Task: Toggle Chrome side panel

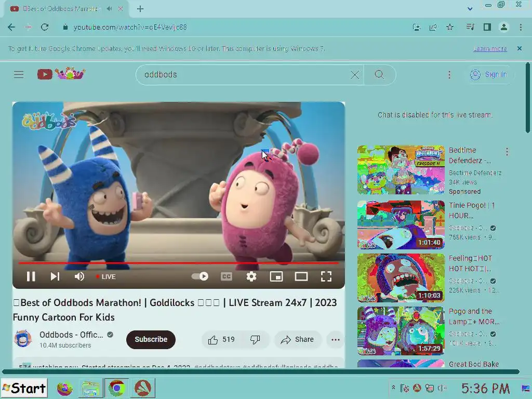Action: pos(487,27)
